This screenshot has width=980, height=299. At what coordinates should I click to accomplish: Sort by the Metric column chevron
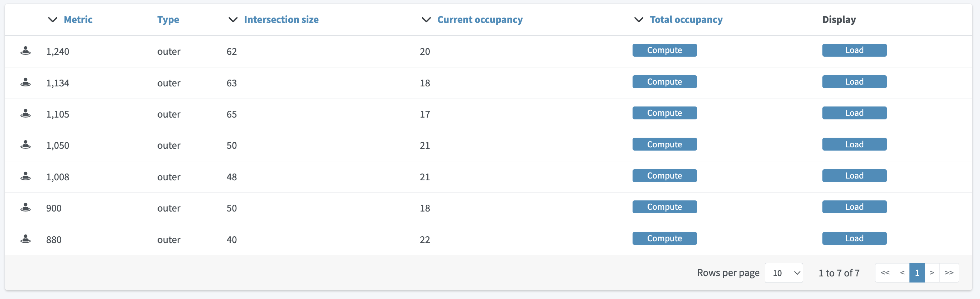53,20
